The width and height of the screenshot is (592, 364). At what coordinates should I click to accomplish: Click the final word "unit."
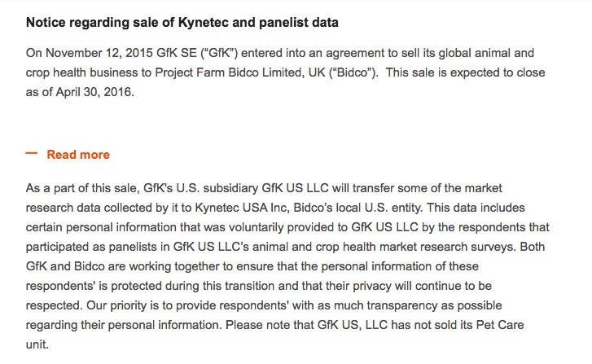tap(37, 344)
